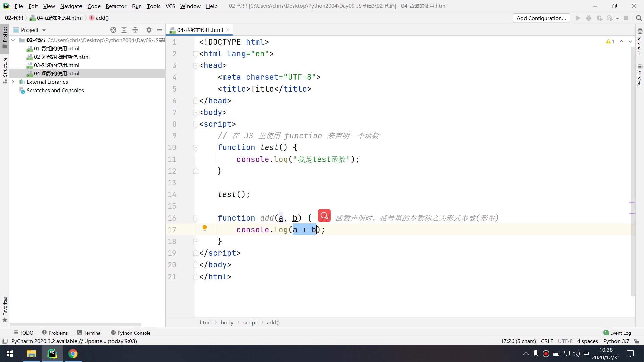Click the Add Configuration button
Screen dimensions: 644x362
pos(541,18)
